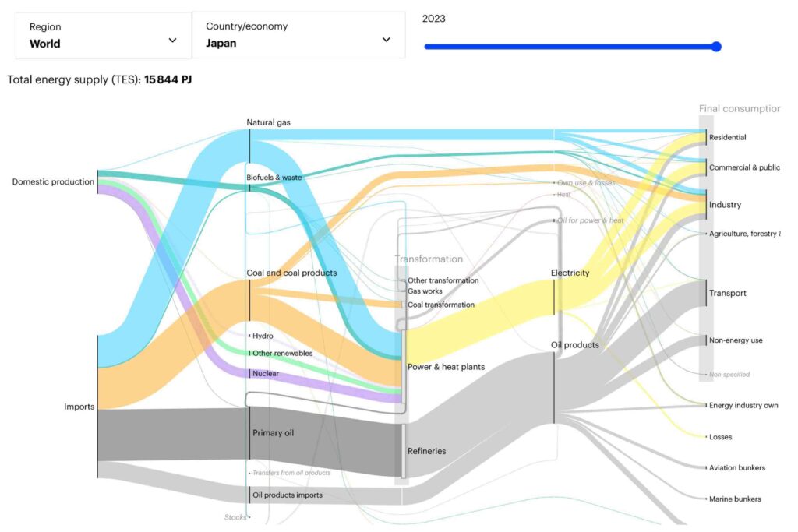Click the Region dropdown chevron arrow
The width and height of the screenshot is (798, 532).
click(172, 41)
